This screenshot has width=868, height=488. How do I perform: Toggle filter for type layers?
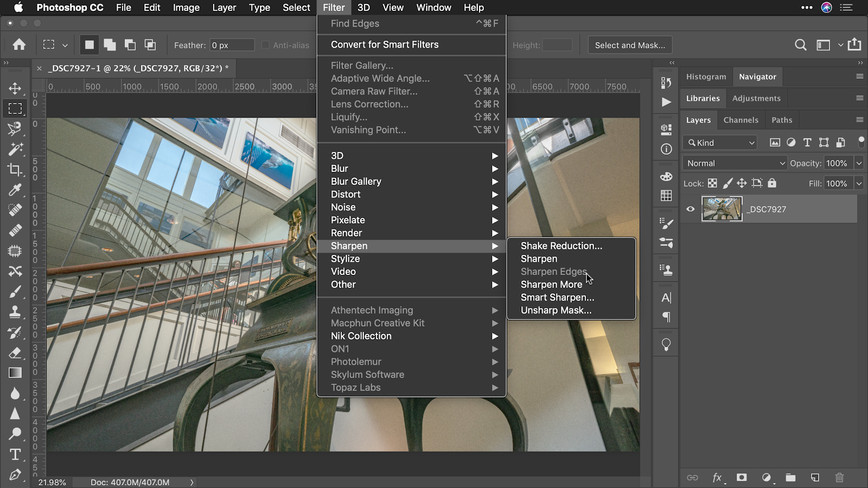pyautogui.click(x=807, y=143)
